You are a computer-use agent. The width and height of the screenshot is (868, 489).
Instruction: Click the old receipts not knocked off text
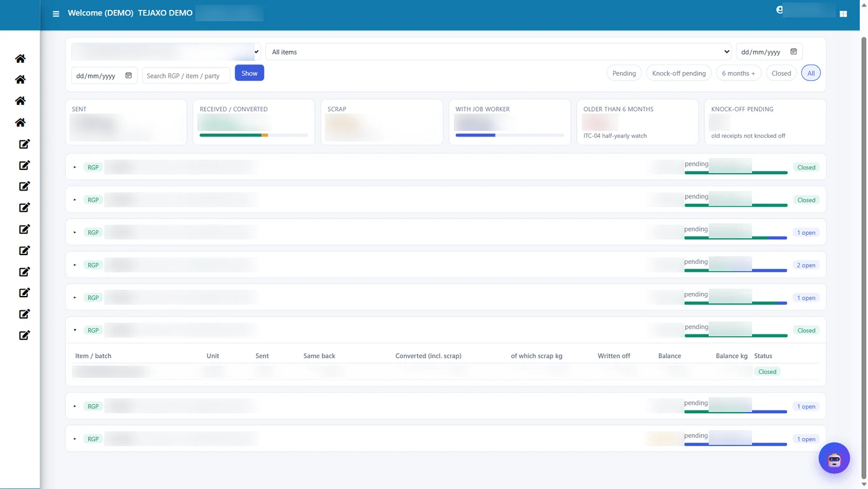(748, 135)
